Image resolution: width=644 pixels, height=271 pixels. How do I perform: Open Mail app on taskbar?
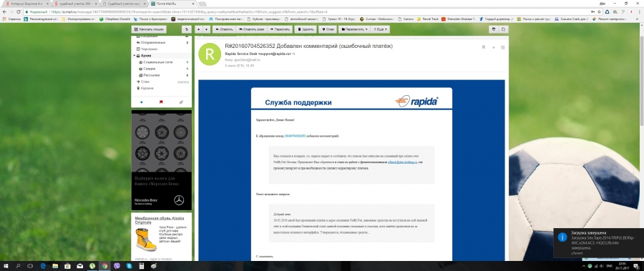click(80, 266)
